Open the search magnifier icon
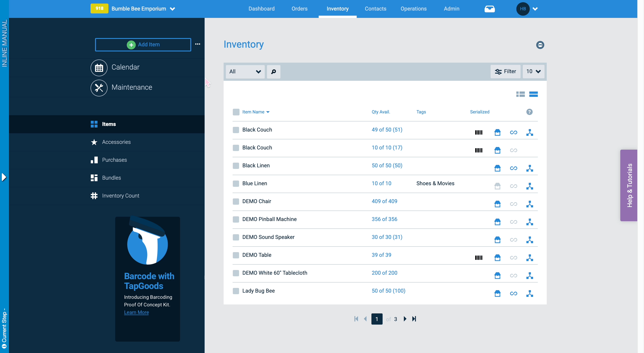 273,72
